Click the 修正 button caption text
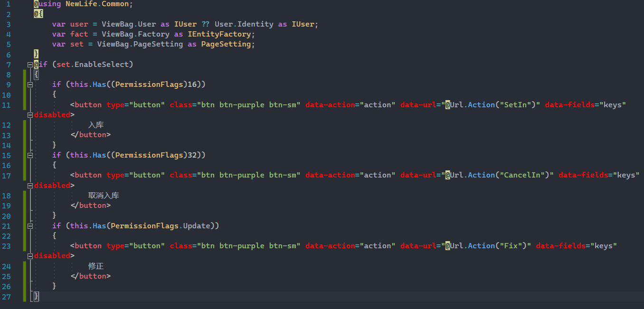 point(96,266)
